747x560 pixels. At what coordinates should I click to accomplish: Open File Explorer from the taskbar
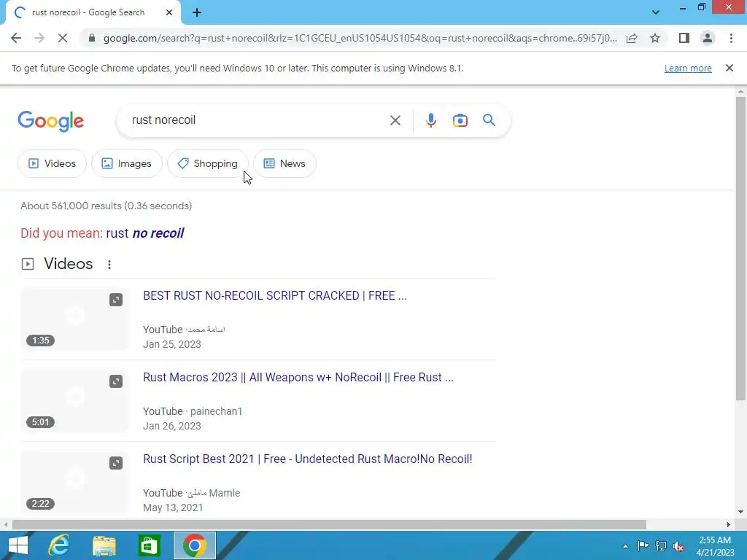[x=104, y=545]
